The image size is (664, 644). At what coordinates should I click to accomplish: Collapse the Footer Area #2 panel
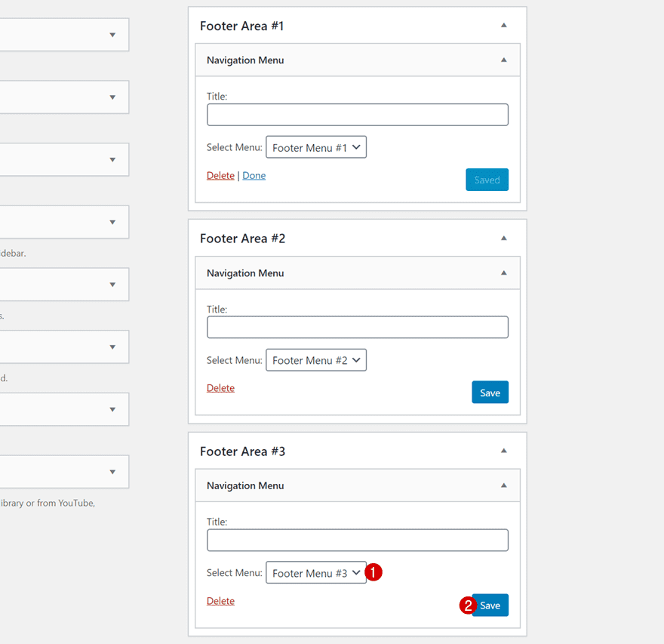click(503, 238)
